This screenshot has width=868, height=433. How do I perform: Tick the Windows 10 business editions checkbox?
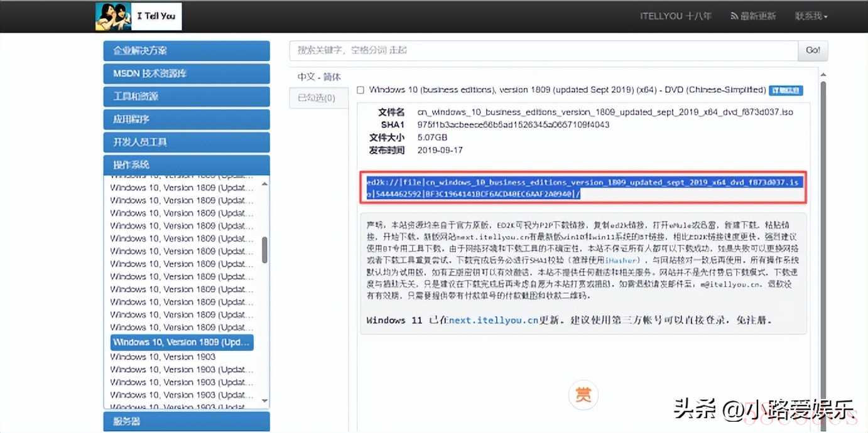pyautogui.click(x=361, y=90)
